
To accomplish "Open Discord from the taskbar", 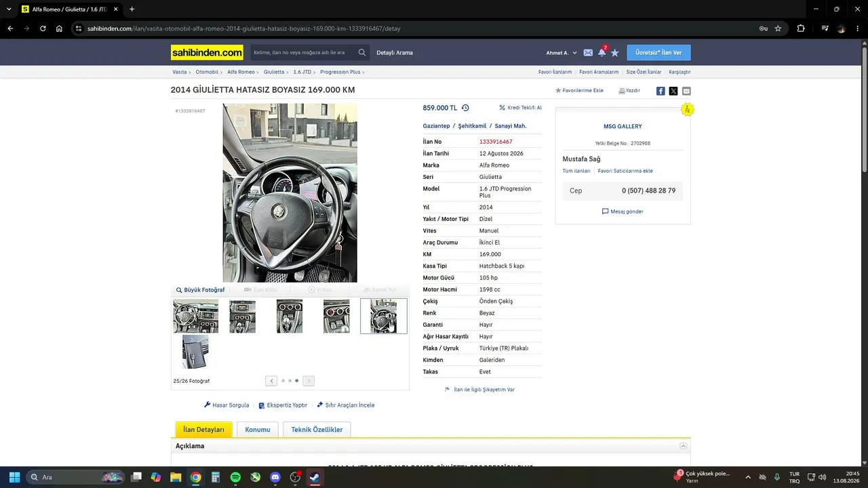I will pyautogui.click(x=275, y=477).
